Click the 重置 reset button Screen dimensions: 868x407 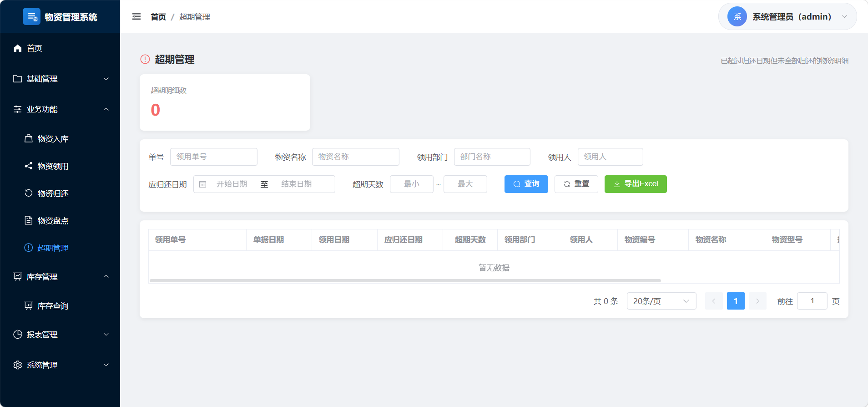576,184
